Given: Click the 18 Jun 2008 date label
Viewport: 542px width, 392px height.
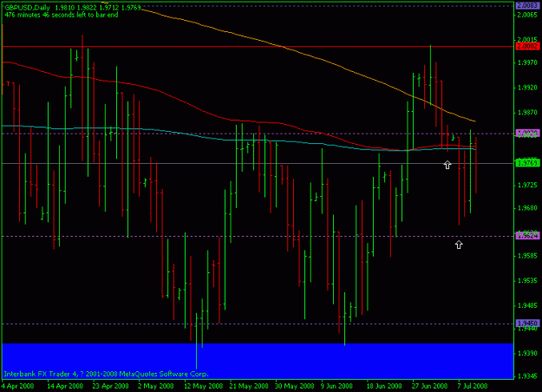Looking at the screenshot, I should 384,386.
